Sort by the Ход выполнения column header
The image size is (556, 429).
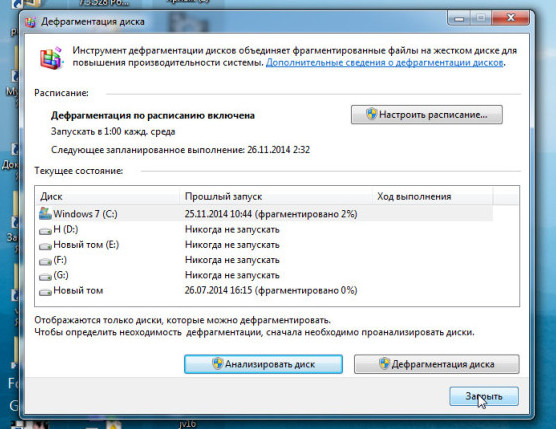click(x=433, y=196)
